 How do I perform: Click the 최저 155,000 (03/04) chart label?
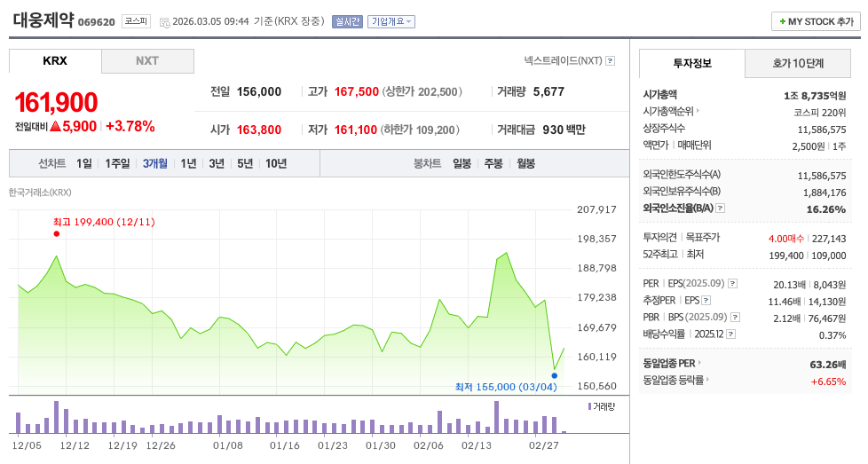tap(506, 387)
